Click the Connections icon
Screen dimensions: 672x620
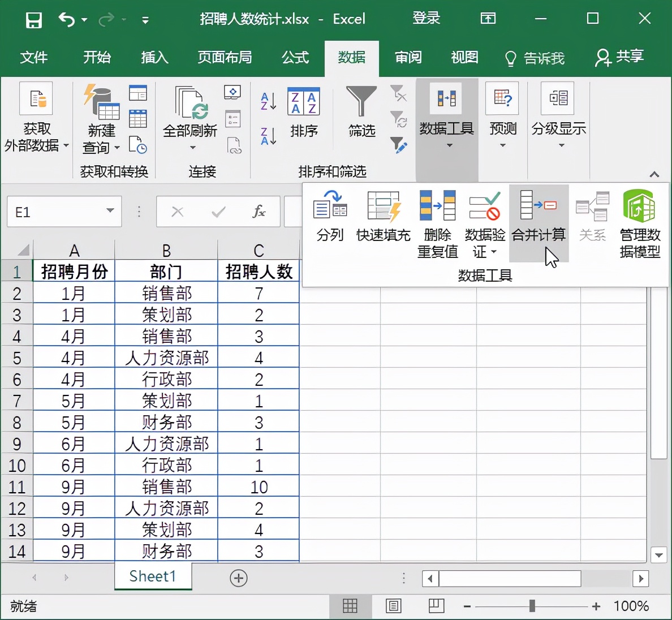point(232,92)
